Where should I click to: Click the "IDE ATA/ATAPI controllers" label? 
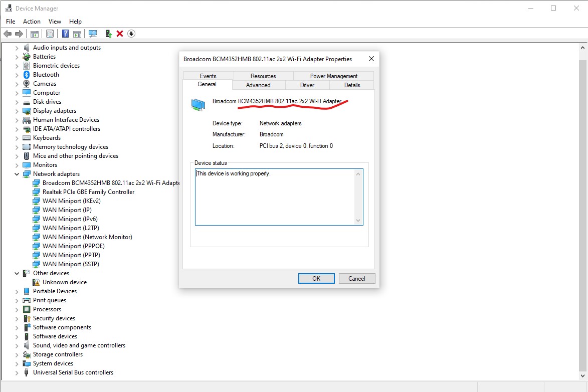click(66, 129)
